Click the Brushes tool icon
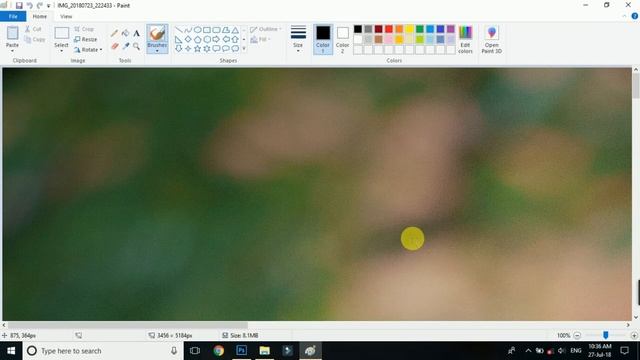 (x=157, y=33)
